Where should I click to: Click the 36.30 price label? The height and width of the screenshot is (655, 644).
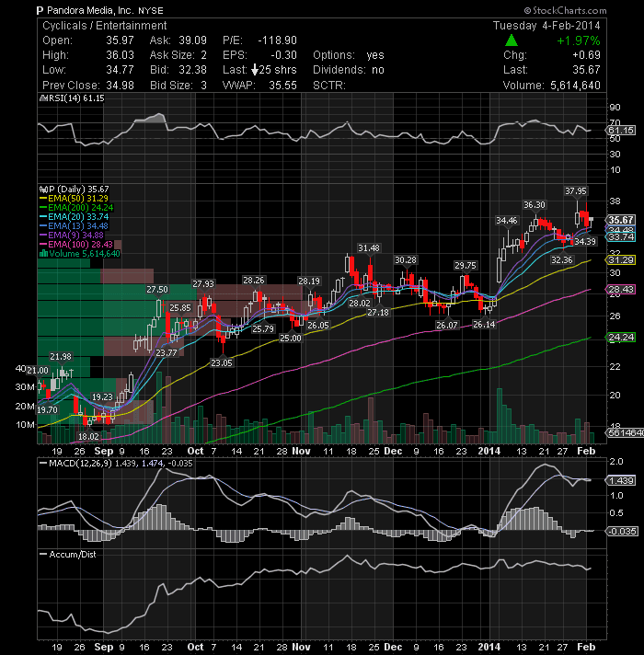pos(535,205)
